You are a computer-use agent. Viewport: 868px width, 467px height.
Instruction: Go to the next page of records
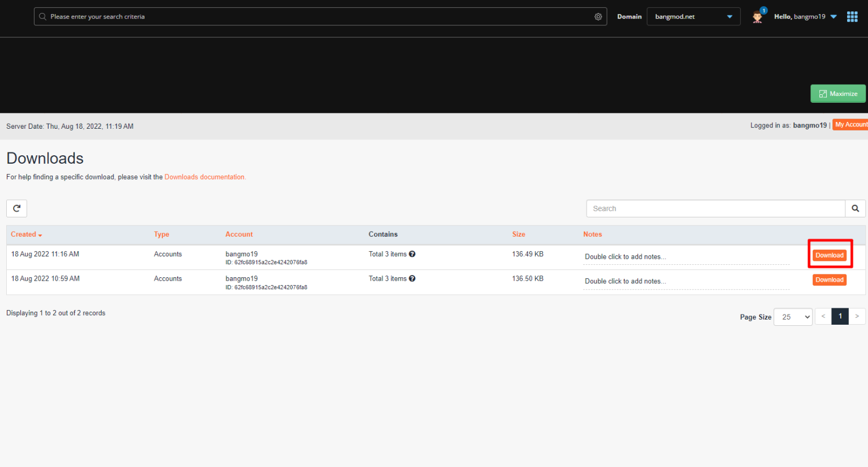857,316
